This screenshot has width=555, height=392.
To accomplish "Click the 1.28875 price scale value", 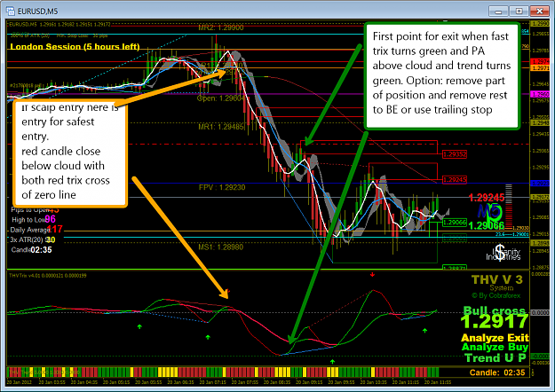I will (541, 268).
